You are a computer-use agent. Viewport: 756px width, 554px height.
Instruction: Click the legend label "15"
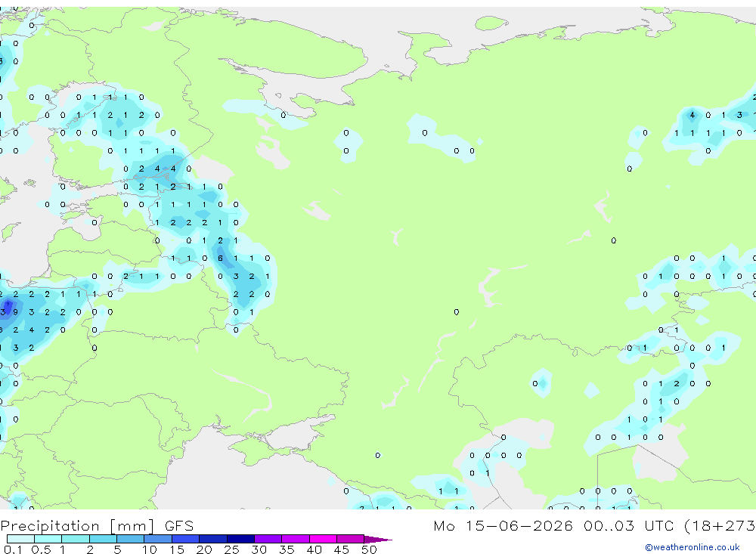tap(177, 549)
